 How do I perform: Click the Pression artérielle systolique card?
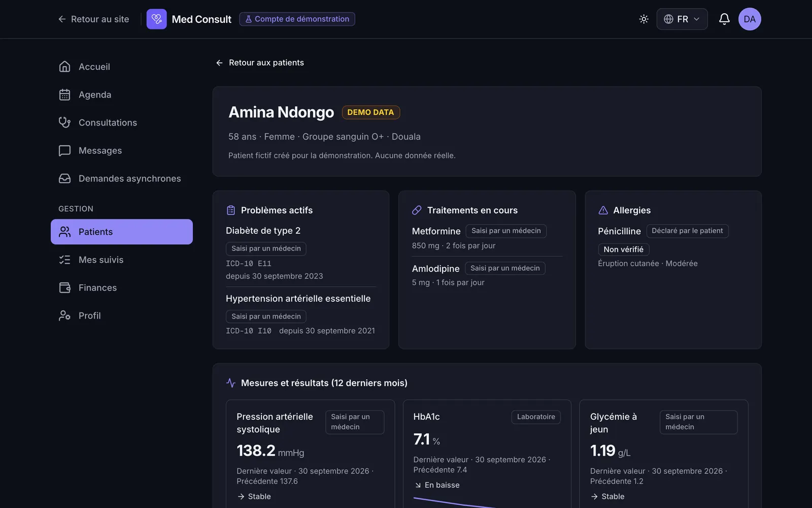pos(310,454)
